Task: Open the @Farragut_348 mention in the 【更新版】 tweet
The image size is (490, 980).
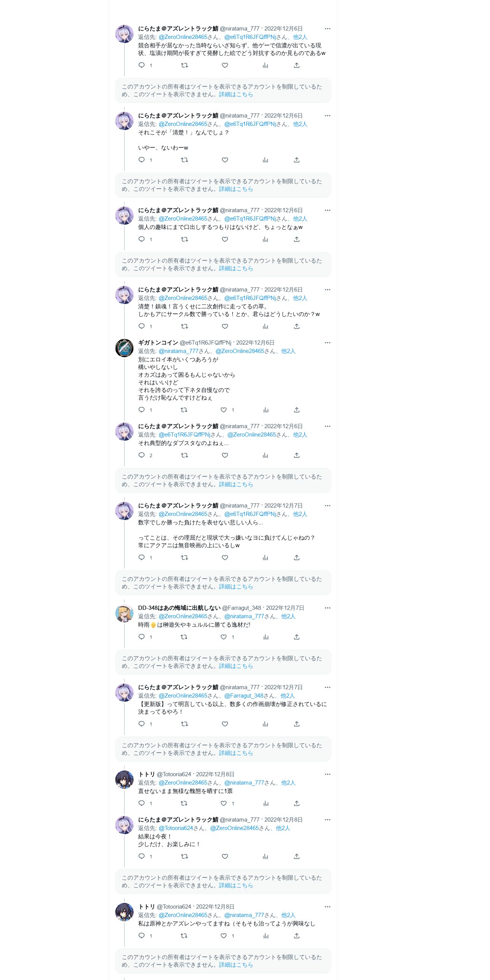Action: click(x=244, y=696)
